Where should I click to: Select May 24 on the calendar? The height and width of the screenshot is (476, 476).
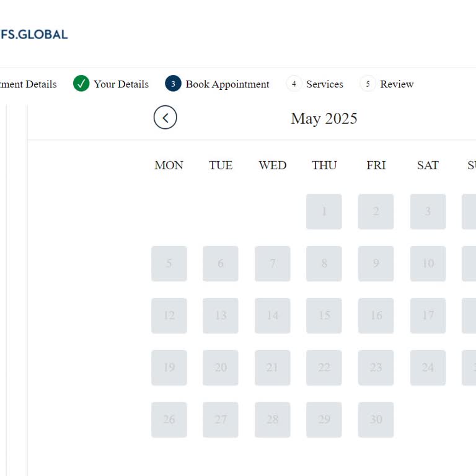(x=428, y=368)
